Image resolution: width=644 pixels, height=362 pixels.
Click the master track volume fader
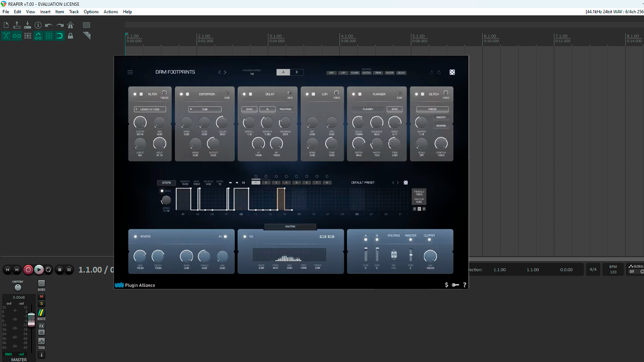pos(31,319)
